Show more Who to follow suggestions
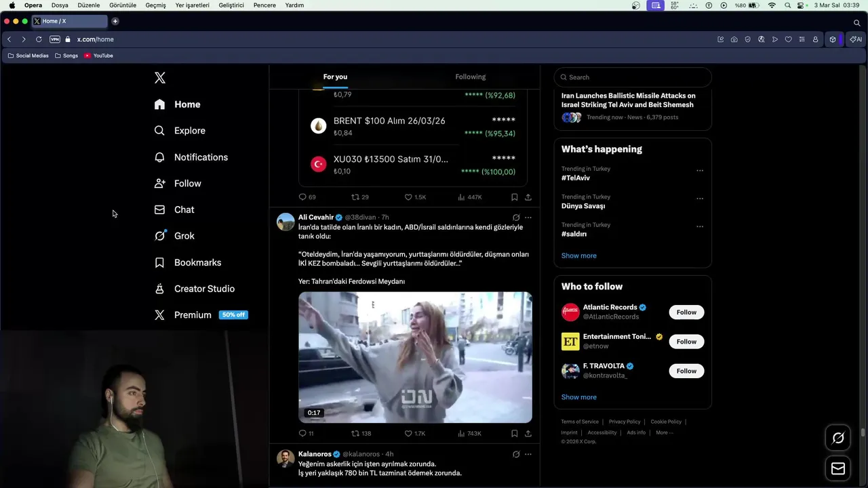 tap(579, 397)
